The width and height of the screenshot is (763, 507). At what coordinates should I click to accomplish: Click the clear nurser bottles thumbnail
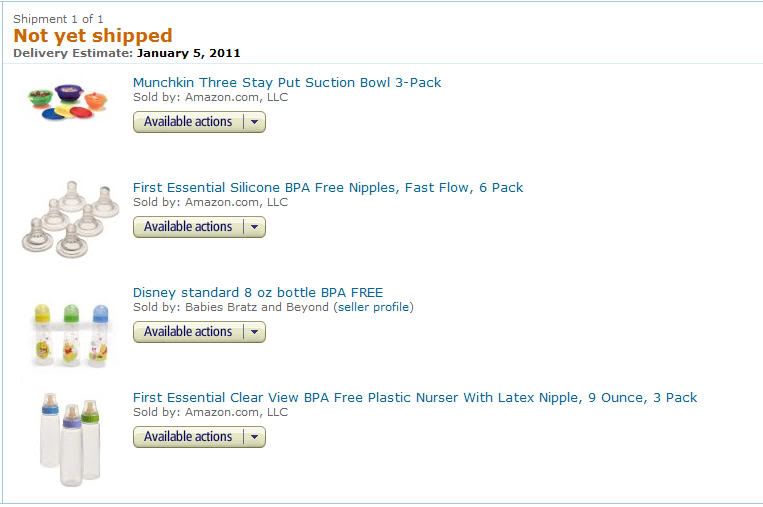71,439
